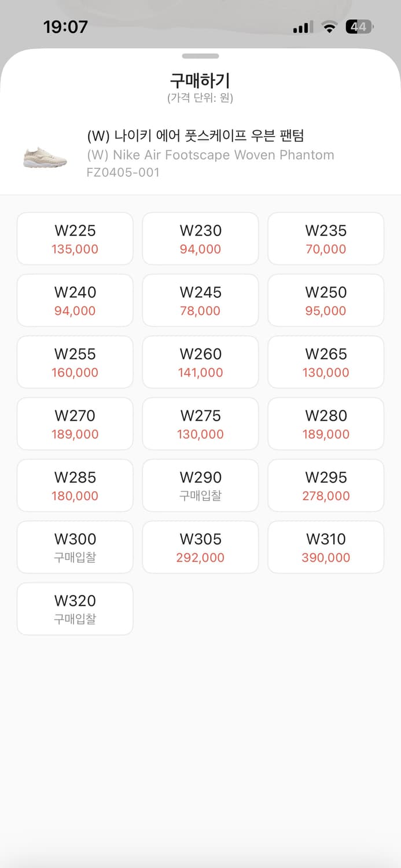Tap the sheet drag handle at top

200,56
